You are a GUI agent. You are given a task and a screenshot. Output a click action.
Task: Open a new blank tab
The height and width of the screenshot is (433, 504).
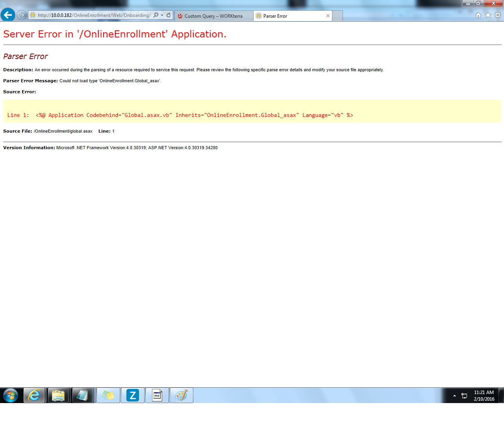[x=337, y=16]
